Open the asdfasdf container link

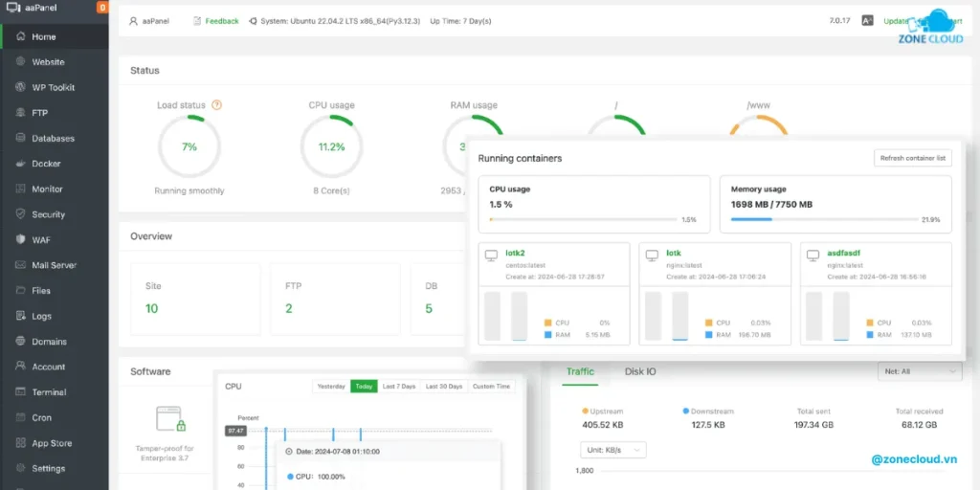coord(844,253)
